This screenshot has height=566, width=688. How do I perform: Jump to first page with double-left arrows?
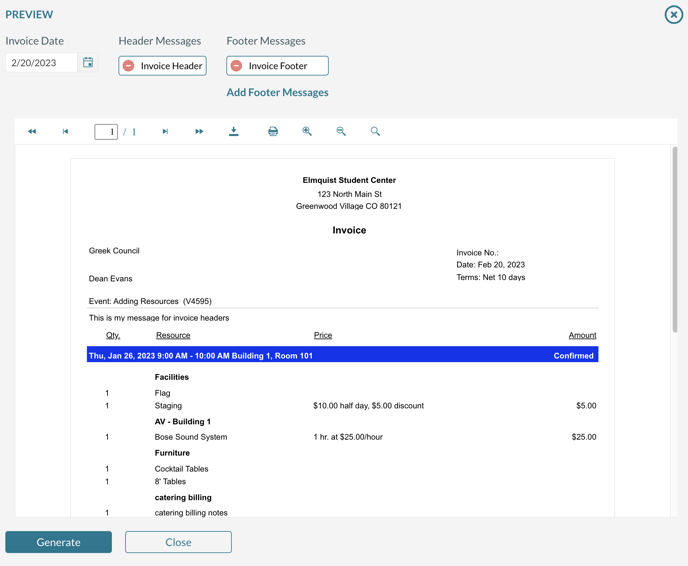point(32,131)
